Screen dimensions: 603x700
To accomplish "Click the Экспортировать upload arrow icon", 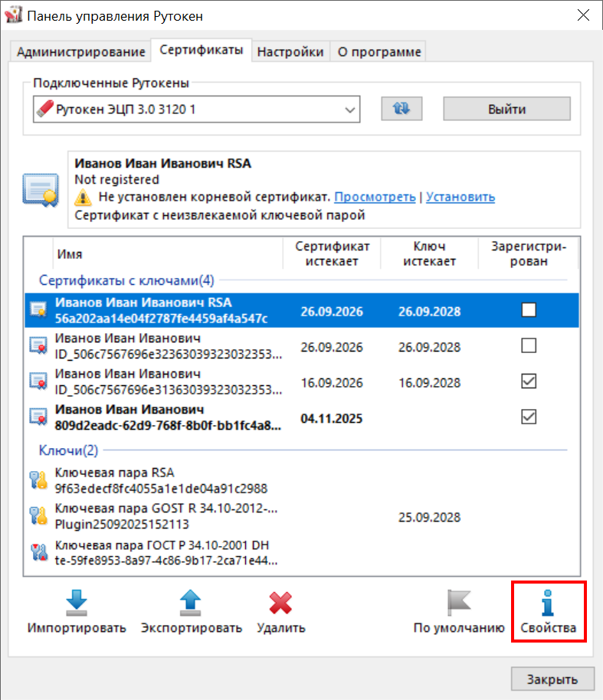I will [x=191, y=603].
